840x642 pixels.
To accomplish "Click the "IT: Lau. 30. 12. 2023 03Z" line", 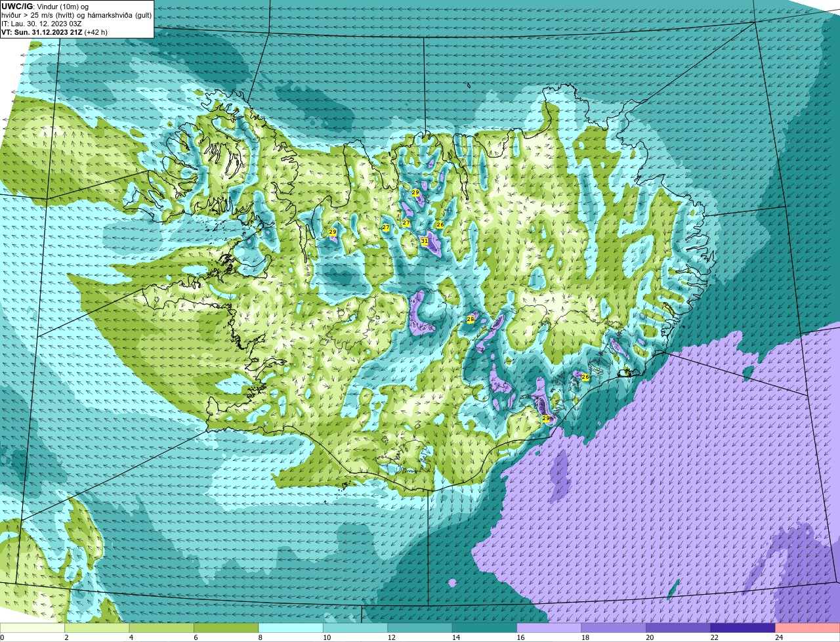I will pyautogui.click(x=41, y=23).
